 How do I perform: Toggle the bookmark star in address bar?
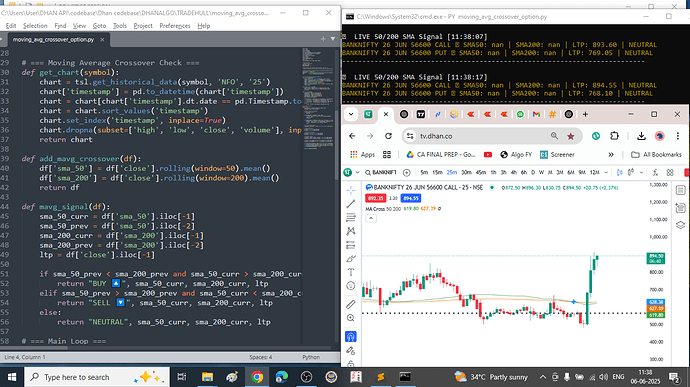(571, 136)
